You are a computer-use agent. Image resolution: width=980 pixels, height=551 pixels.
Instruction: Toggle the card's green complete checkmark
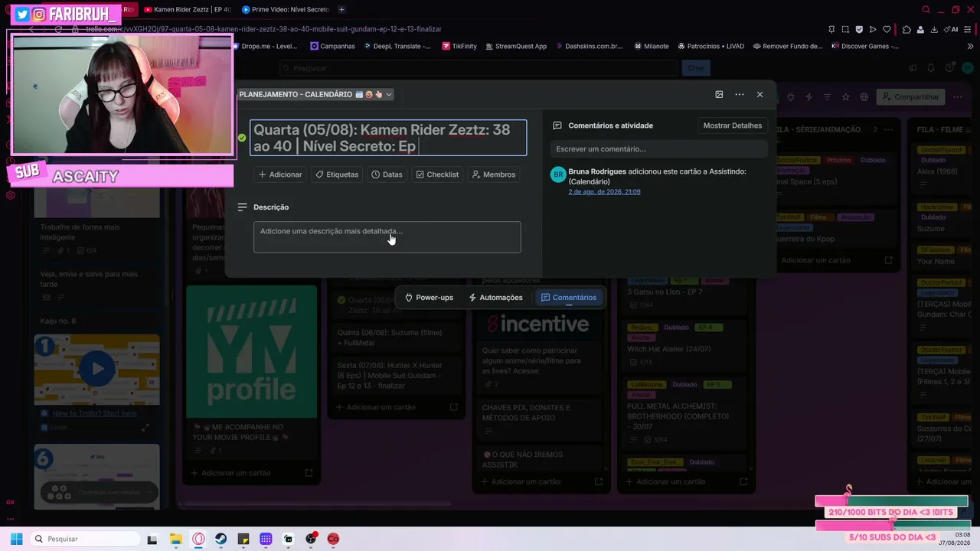pos(242,138)
